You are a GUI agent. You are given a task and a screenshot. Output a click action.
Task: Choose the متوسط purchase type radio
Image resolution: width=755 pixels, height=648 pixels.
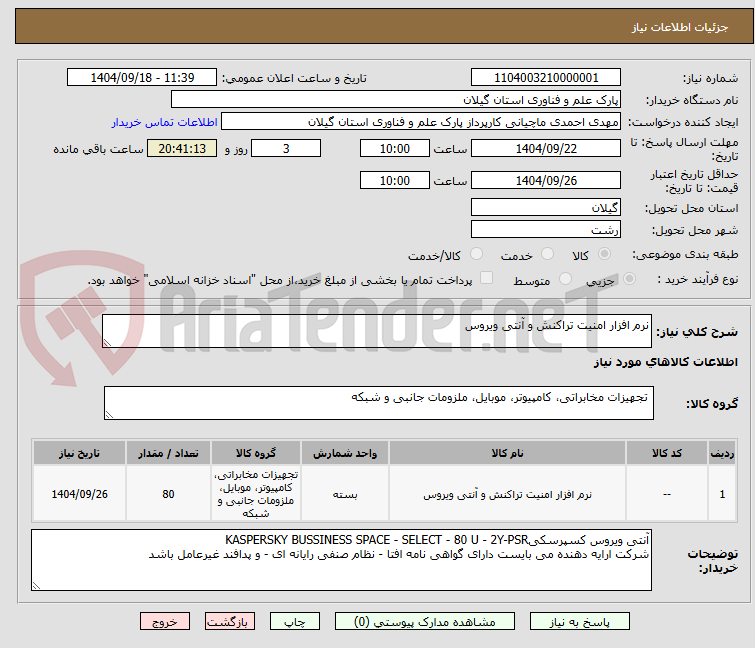565,279
